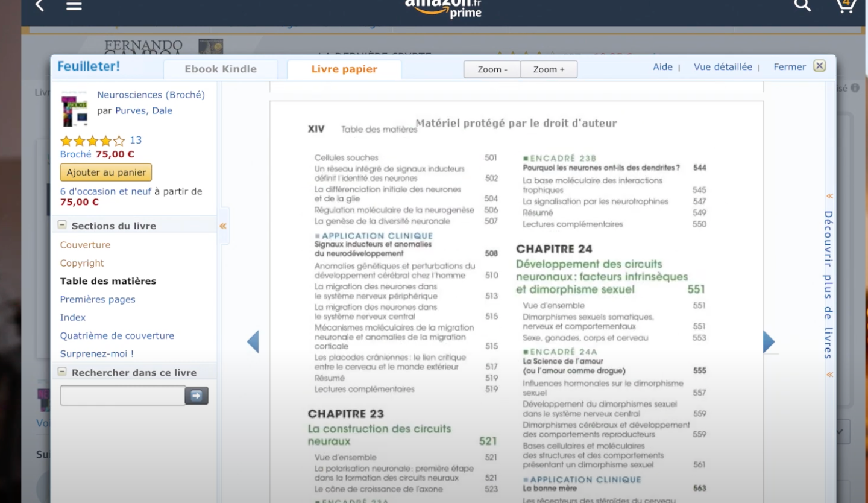
Task: Close the viewer with Fermer X
Action: pos(819,66)
